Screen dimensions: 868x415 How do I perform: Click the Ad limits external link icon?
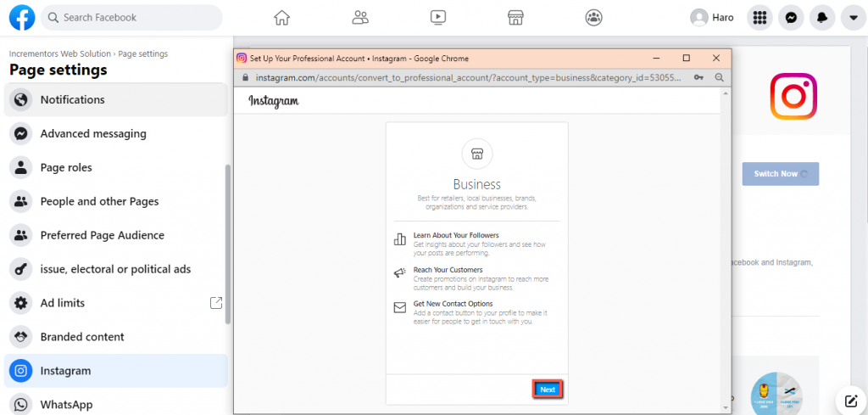(x=216, y=302)
